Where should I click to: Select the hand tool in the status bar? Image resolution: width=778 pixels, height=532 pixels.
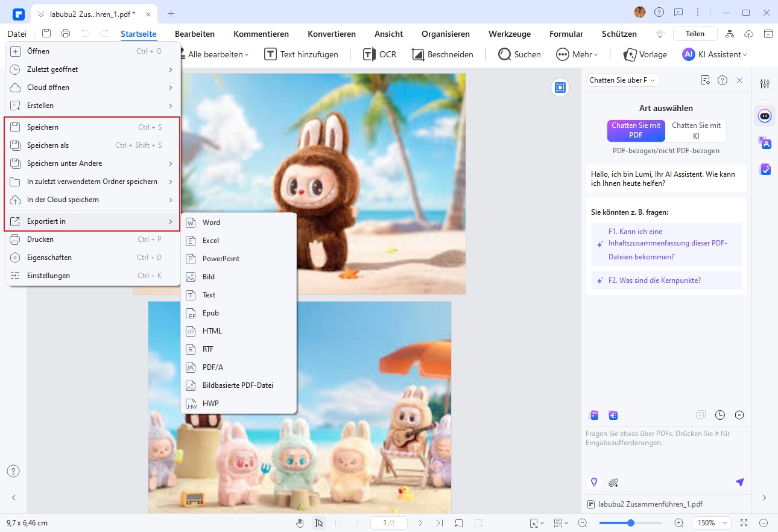(x=300, y=523)
